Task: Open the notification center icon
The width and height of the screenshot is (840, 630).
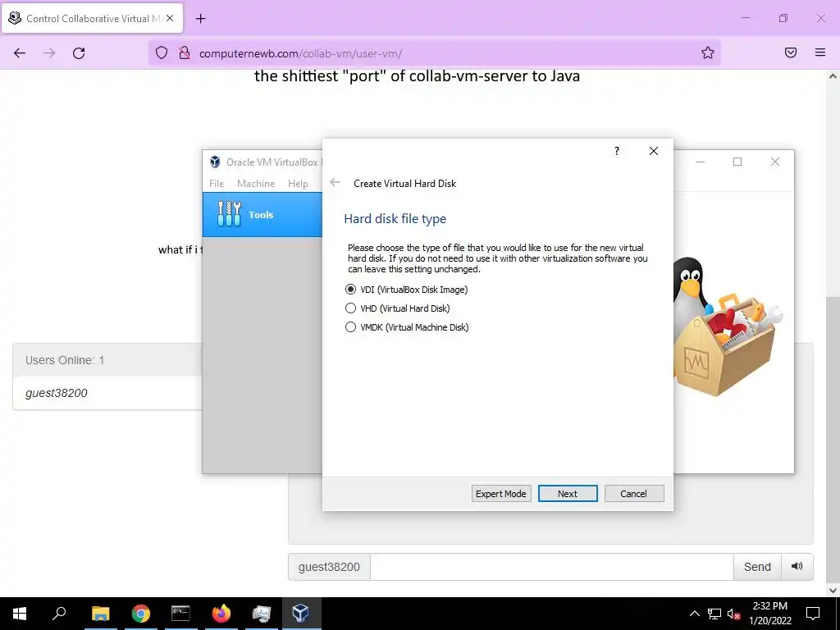Action: [813, 614]
